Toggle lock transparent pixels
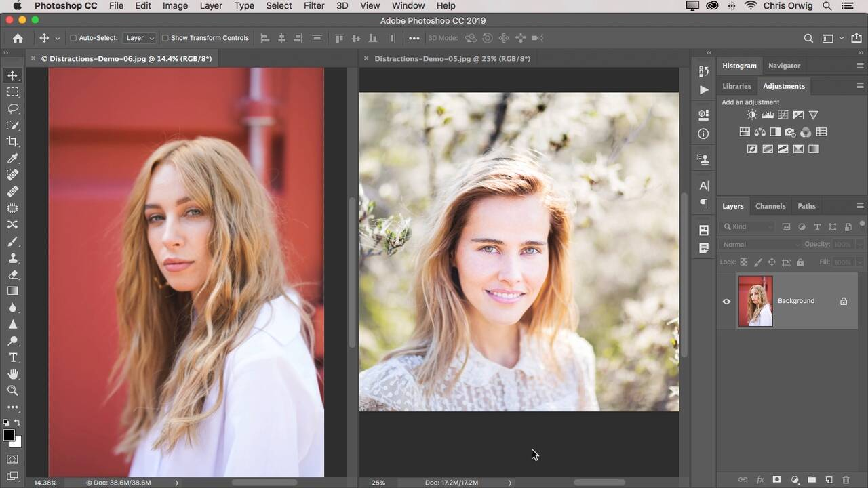 (744, 262)
